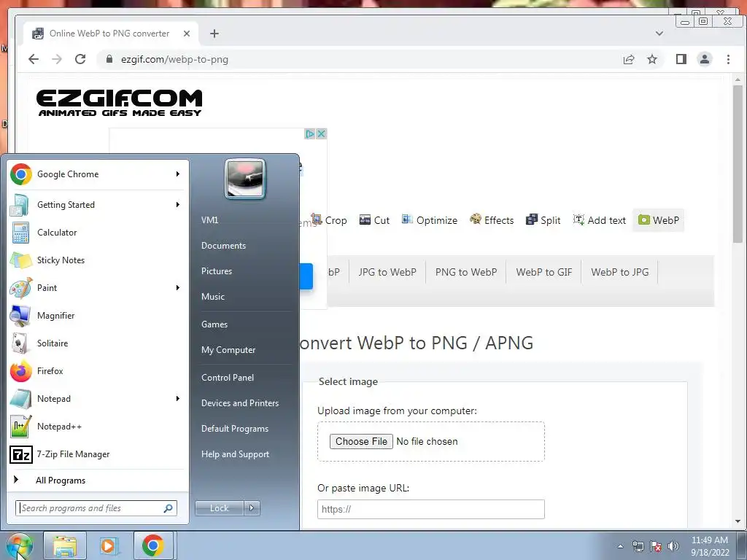Expand Paint recent files arrow

coord(178,287)
